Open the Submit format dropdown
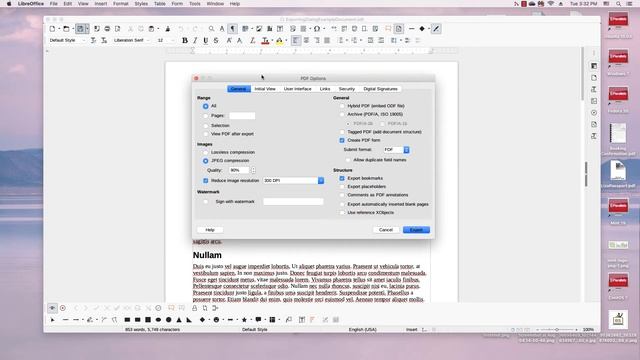The height and width of the screenshot is (360, 640). tap(396, 150)
